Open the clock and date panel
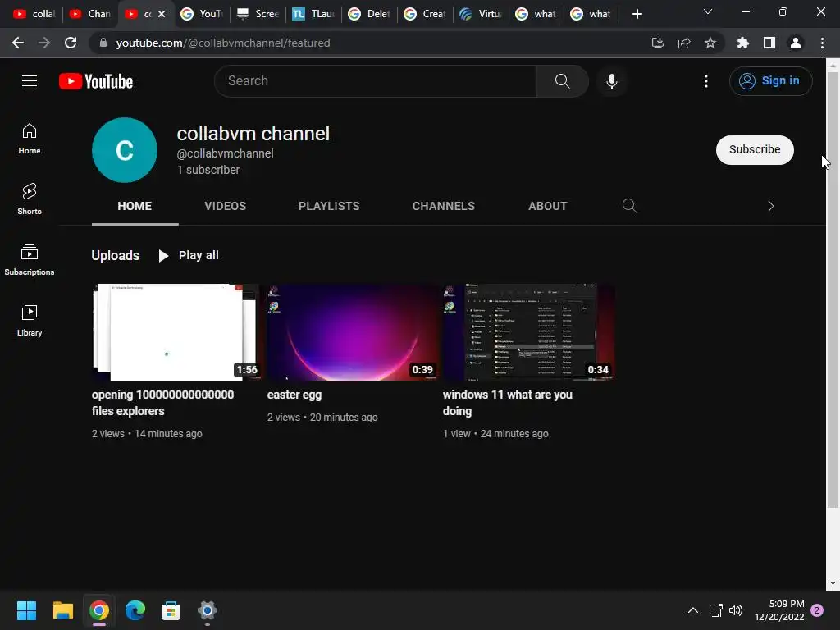Viewport: 840px width, 630px height. pyautogui.click(x=779, y=610)
